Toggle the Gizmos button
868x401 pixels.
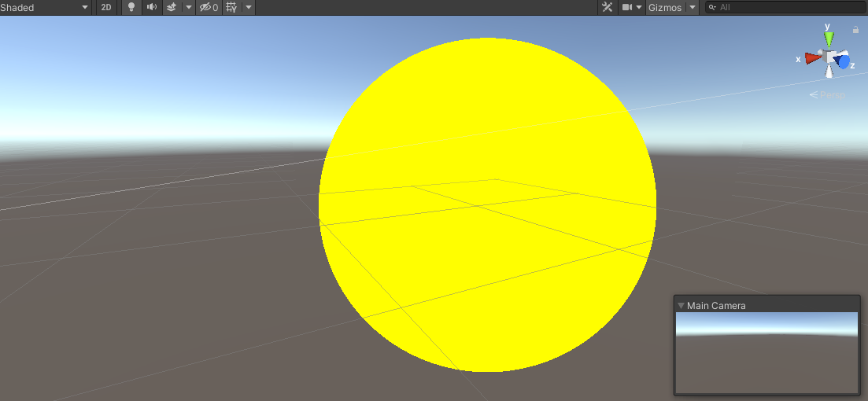664,7
